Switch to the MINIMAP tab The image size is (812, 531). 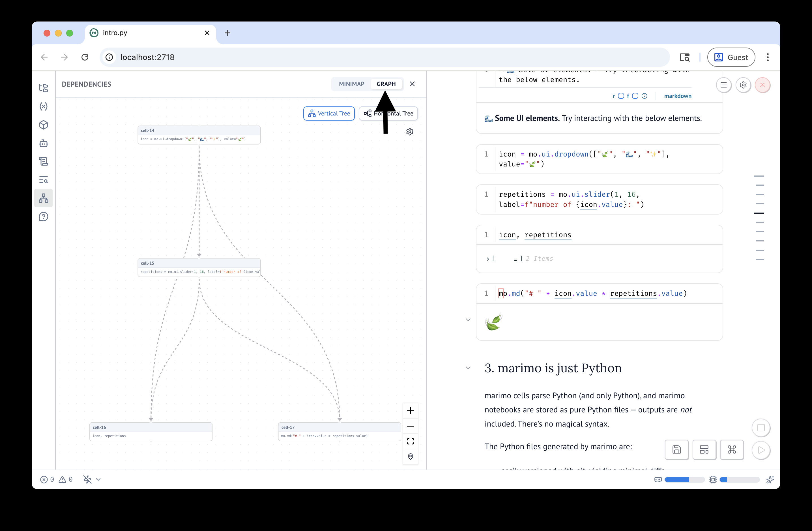[x=351, y=83]
